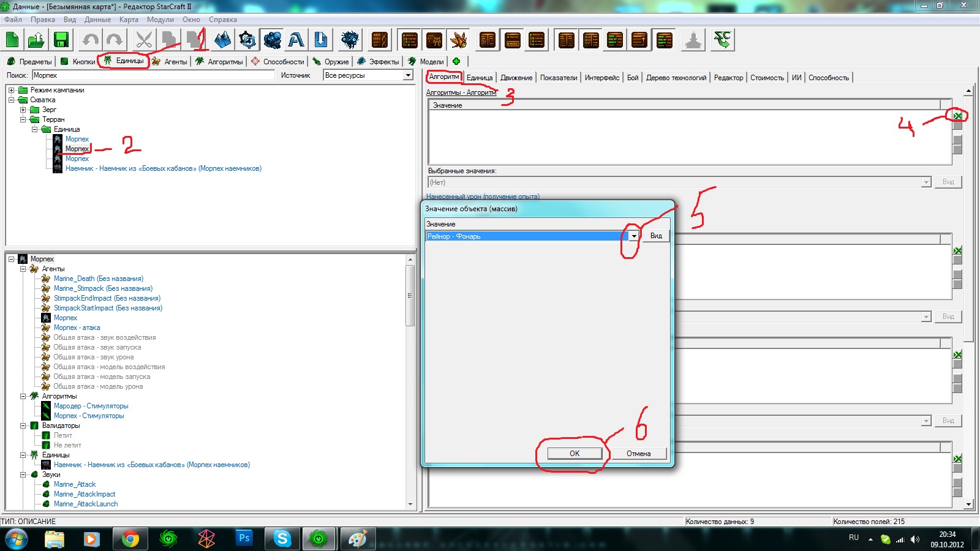Open the Модули menu
The height and width of the screenshot is (551, 980).
pyautogui.click(x=160, y=20)
